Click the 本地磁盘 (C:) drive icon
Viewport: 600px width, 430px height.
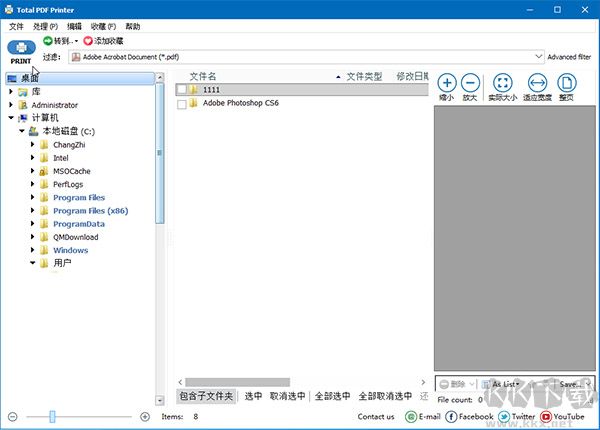point(34,131)
